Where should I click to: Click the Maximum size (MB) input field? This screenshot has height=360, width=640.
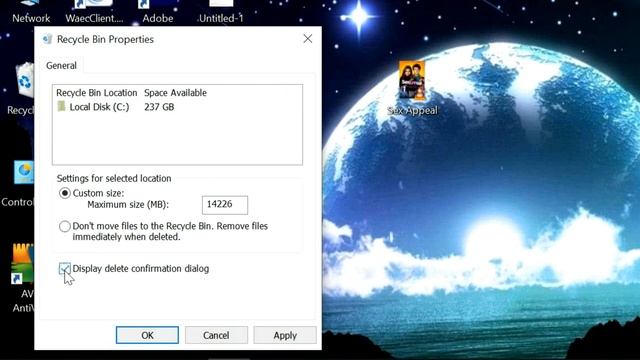point(225,204)
